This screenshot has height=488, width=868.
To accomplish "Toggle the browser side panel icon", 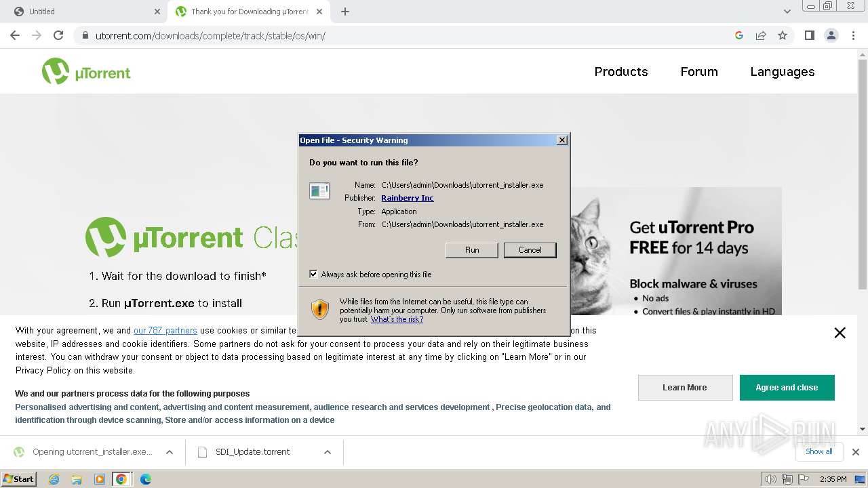I will click(x=809, y=35).
